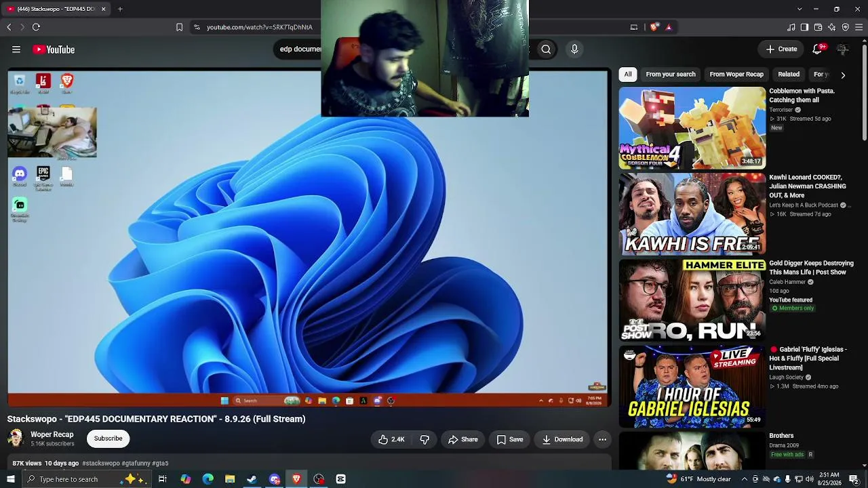The width and height of the screenshot is (868, 488).
Task: Close the Stackswopo YouTube browser tab
Action: pos(104,9)
